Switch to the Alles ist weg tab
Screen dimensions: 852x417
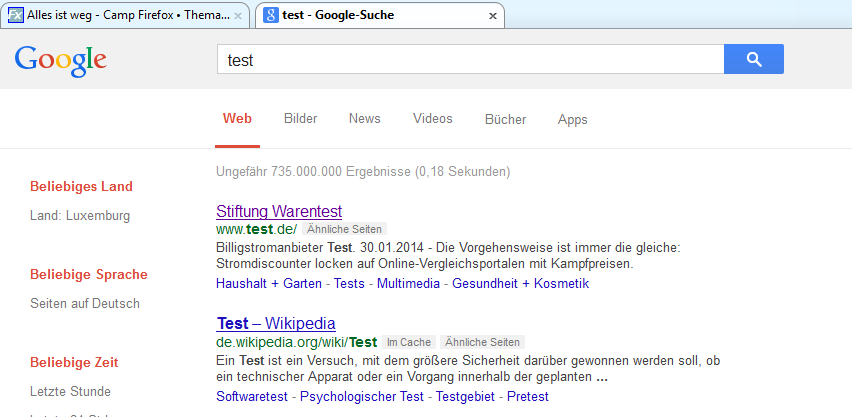[x=125, y=15]
